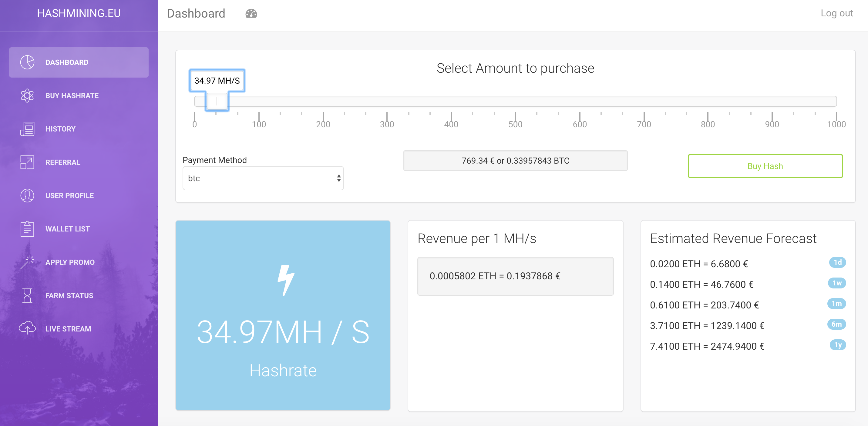Click the lightning bolt icon in Hashrate card
868x426 pixels.
(x=285, y=281)
